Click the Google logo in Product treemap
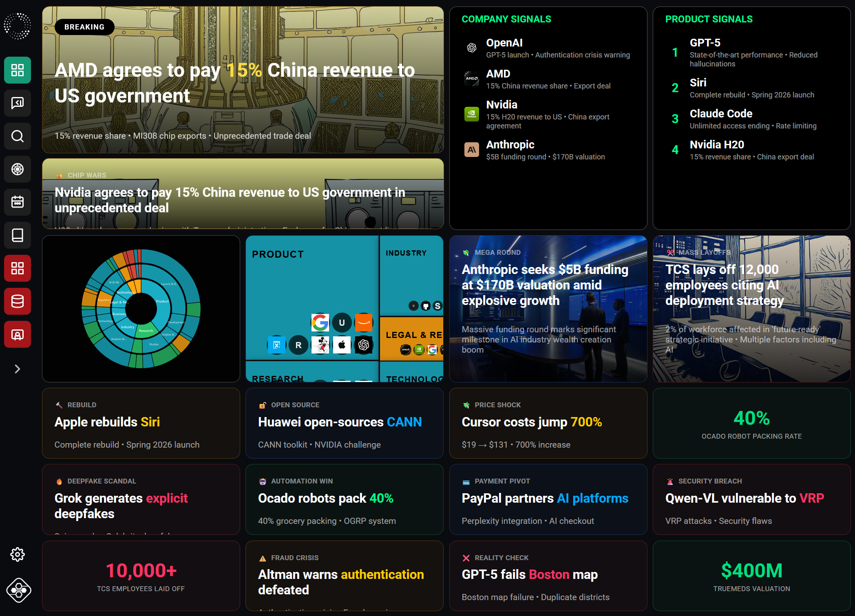The height and width of the screenshot is (616, 855). click(x=320, y=322)
